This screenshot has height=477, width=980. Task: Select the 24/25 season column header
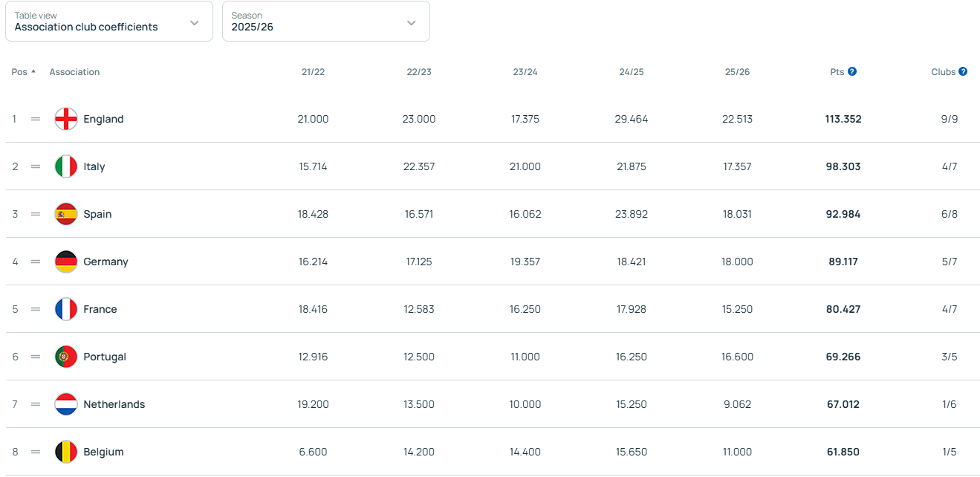pos(632,72)
